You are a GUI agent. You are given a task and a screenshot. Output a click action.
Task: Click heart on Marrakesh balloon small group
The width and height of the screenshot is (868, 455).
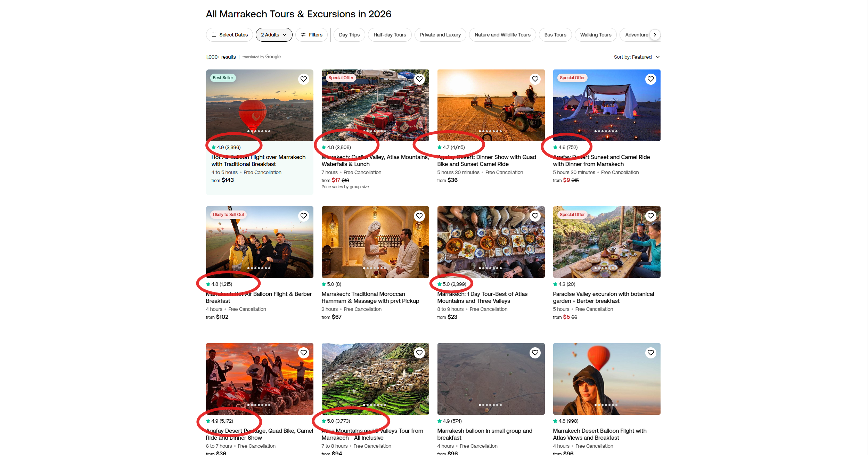[535, 353]
